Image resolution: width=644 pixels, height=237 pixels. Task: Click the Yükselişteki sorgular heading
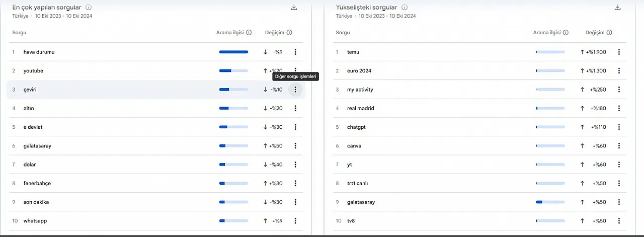point(366,8)
